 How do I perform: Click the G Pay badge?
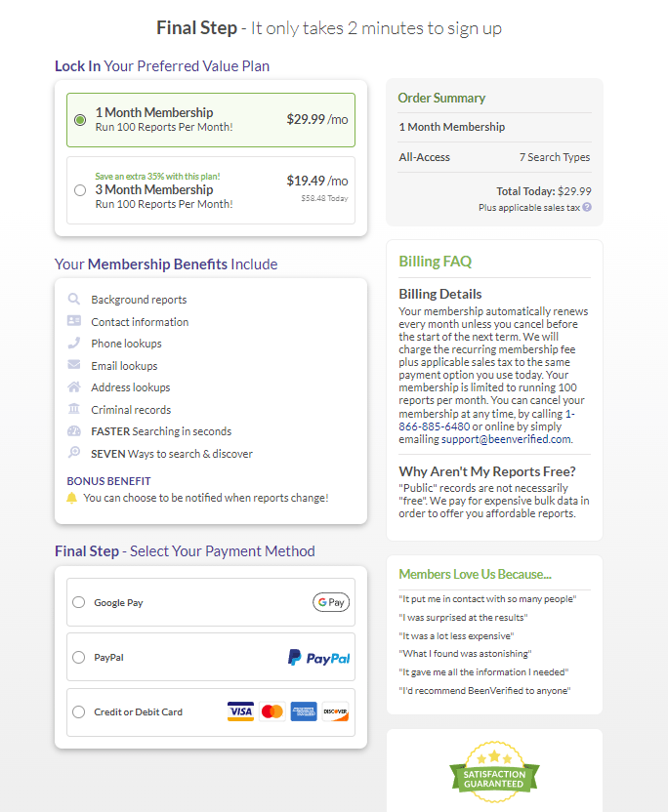click(330, 602)
